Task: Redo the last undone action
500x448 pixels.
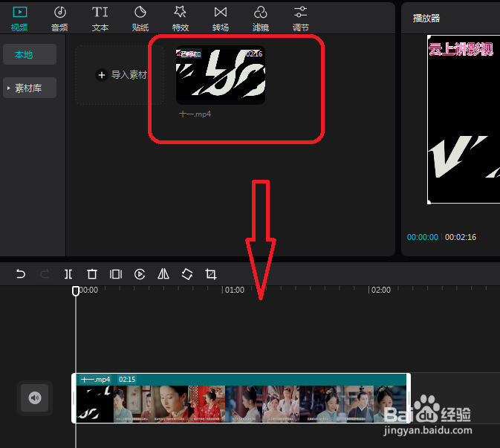Action: click(x=45, y=274)
